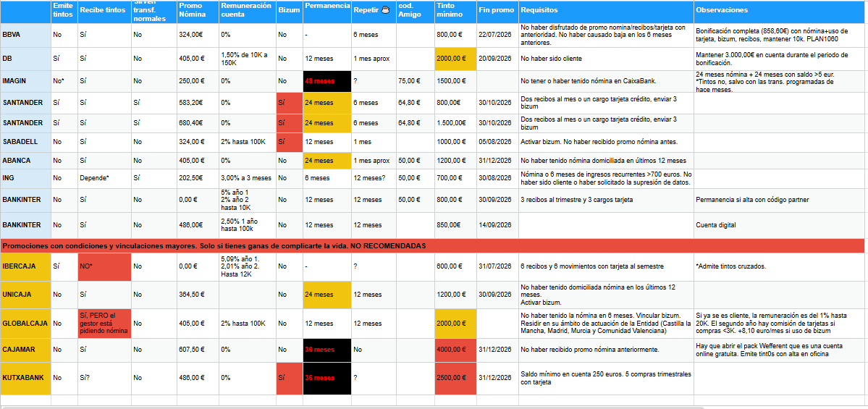
Task: Click DB's yellow 2000,00 € cell
Action: coord(455,59)
